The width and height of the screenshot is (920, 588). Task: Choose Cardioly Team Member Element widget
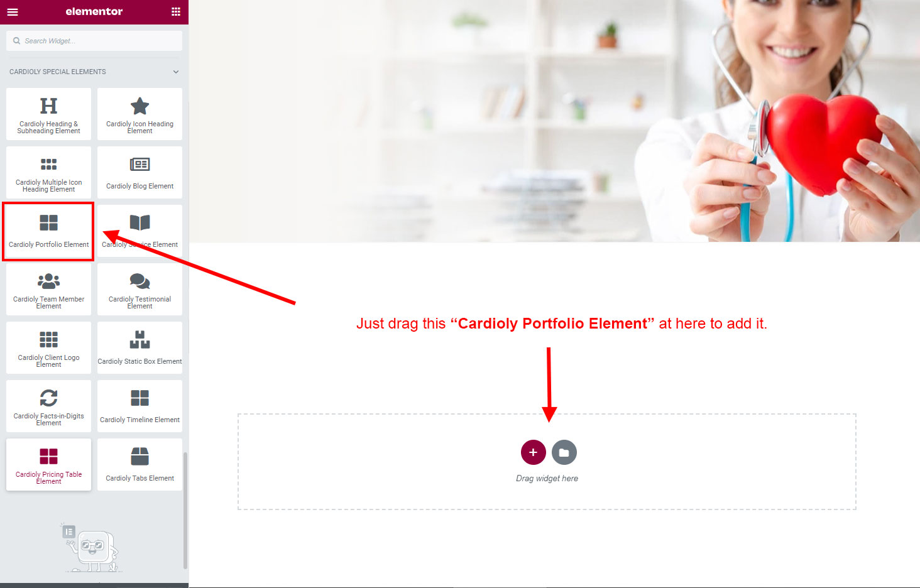click(x=48, y=289)
